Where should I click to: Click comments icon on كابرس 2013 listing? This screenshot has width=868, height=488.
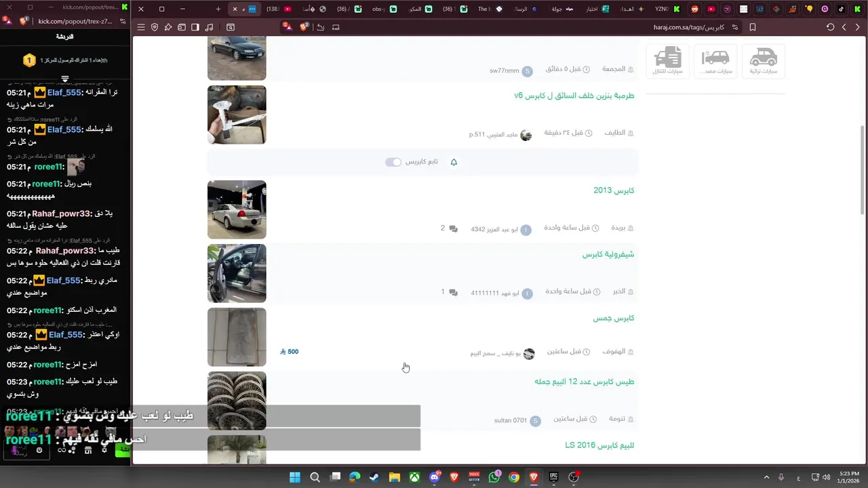point(454,228)
